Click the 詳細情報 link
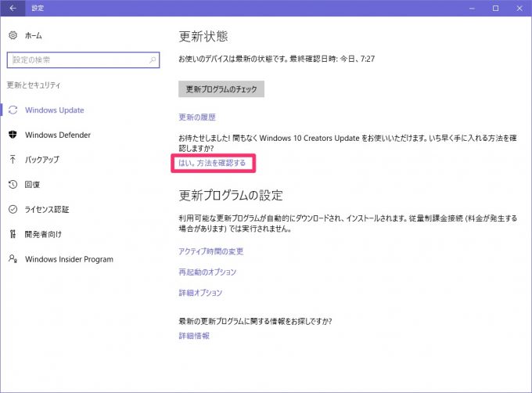 click(x=194, y=336)
